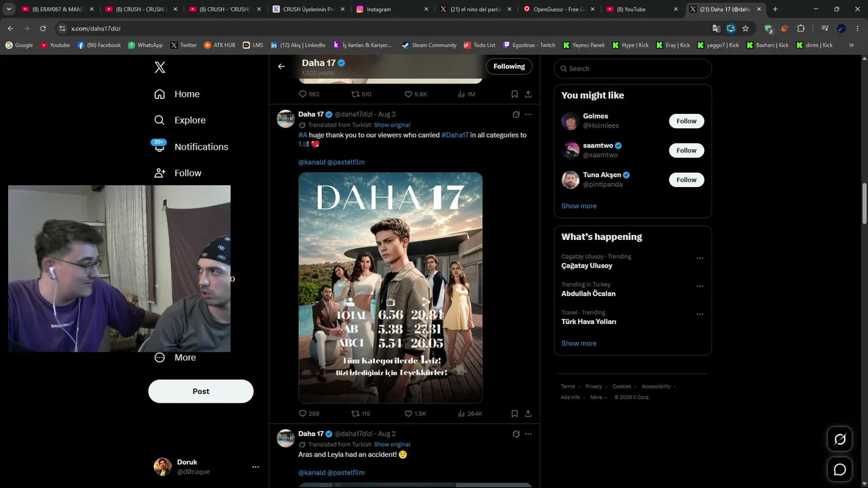Screen dimensions: 868x488
Task: Reload the page with the refresh button
Action: [x=43, y=28]
